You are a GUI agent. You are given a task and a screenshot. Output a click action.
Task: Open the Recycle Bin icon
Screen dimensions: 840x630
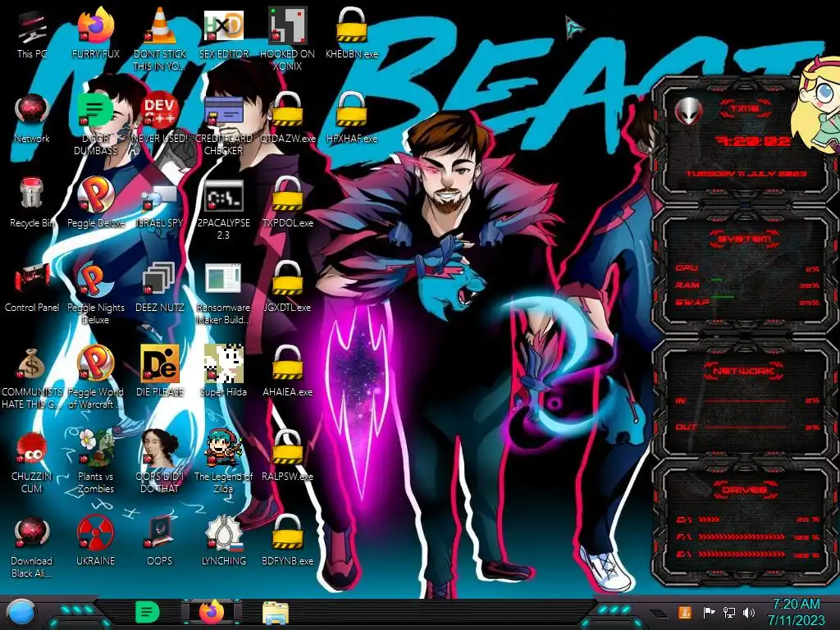click(32, 203)
